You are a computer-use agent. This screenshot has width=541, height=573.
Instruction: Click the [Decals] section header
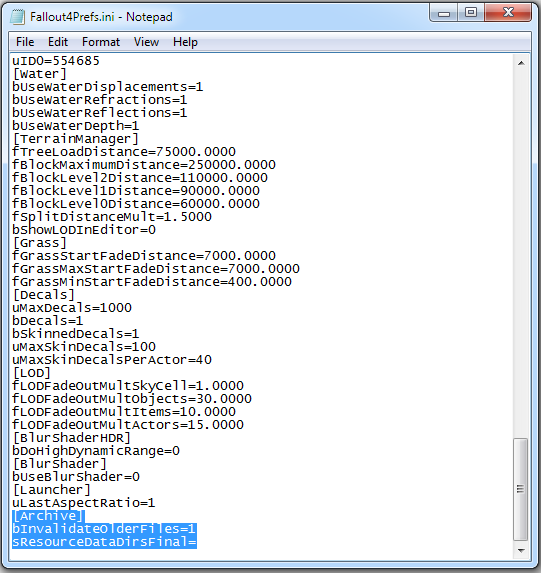pos(43,295)
